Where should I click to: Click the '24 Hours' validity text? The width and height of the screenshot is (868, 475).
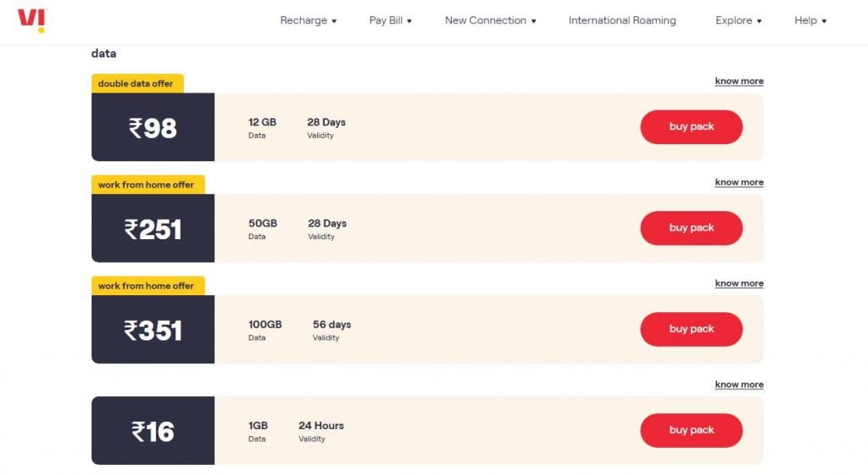click(x=321, y=426)
